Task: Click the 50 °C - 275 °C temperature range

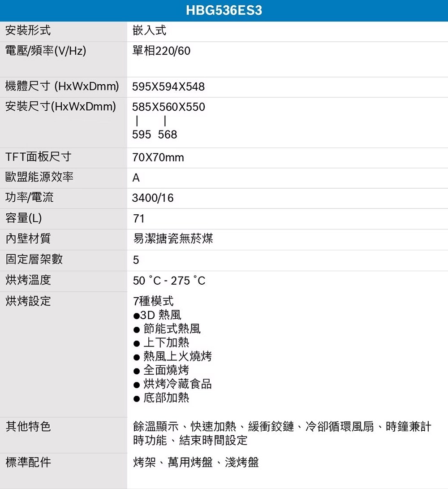Action: pos(169,281)
